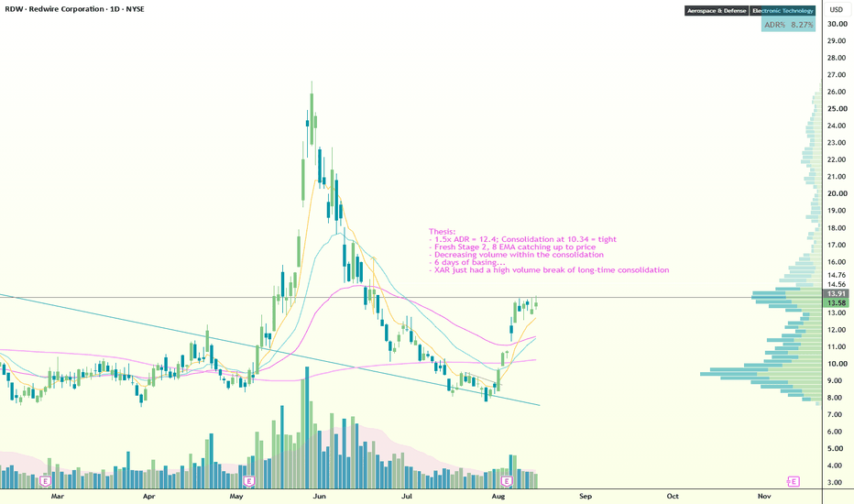Screen dimensions: 854x504
Task: Click the 25.00 price axis label
Action: pos(838,108)
